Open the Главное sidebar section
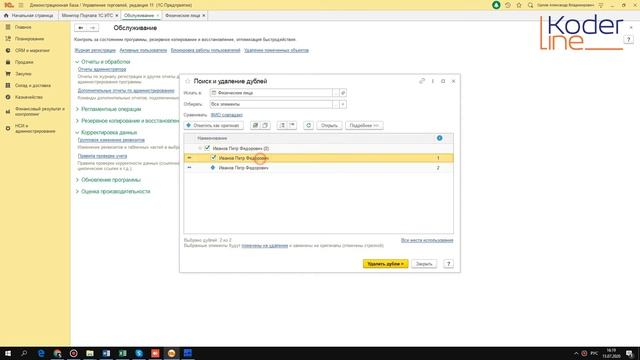The image size is (640, 360). [x=23, y=27]
